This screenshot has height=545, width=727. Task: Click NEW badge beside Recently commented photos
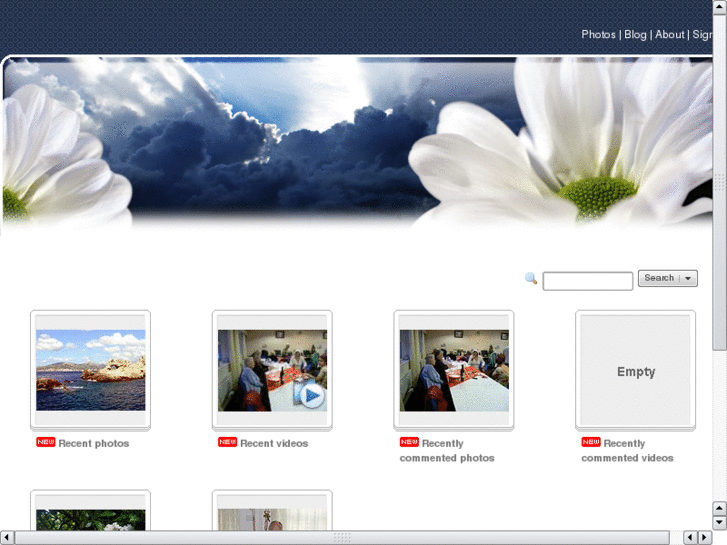click(409, 442)
